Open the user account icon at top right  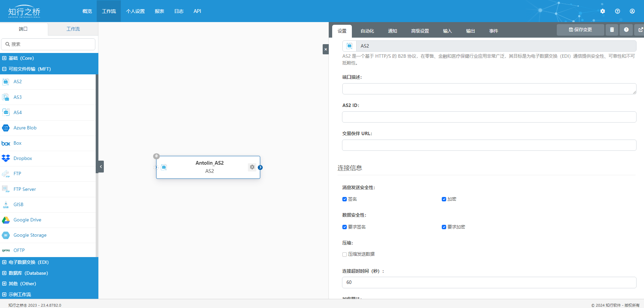tap(632, 11)
